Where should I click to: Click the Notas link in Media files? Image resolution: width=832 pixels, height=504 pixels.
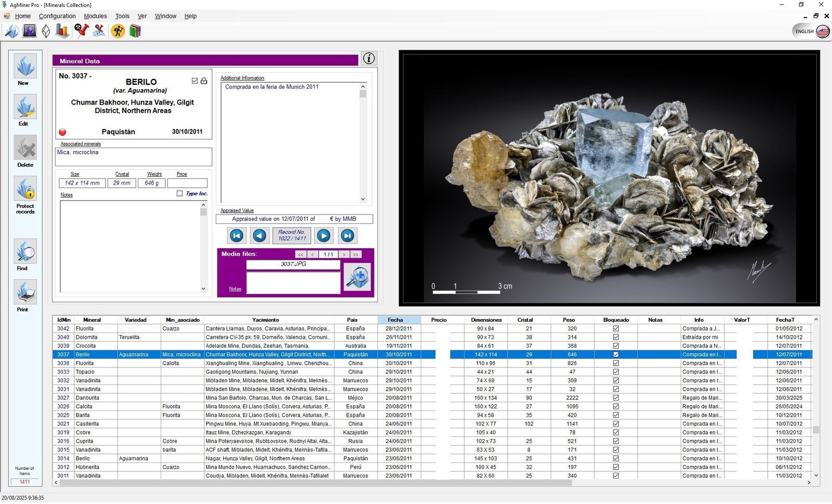(x=235, y=289)
